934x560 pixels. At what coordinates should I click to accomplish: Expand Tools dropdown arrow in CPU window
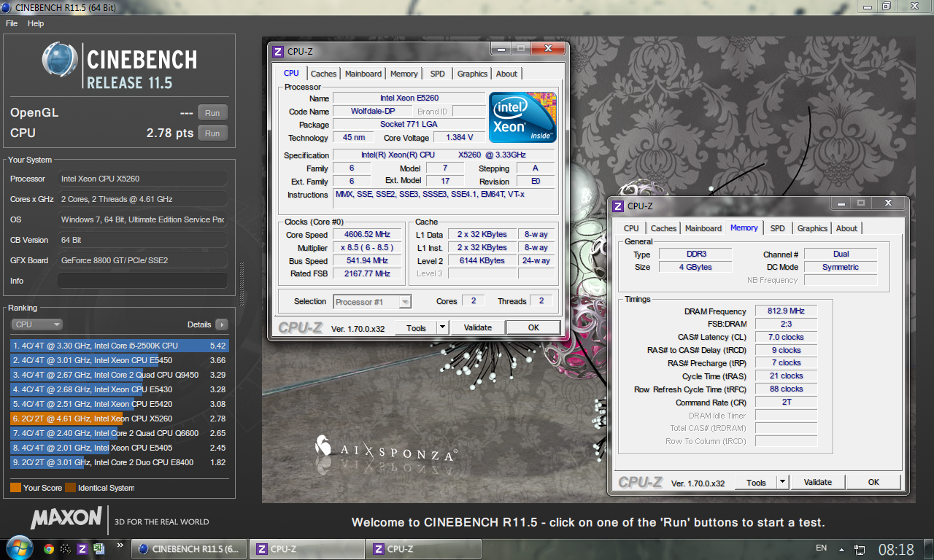tap(442, 327)
